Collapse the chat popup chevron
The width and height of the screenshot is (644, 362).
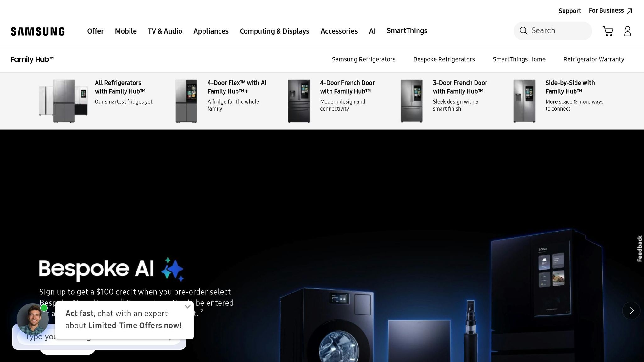tap(188, 307)
